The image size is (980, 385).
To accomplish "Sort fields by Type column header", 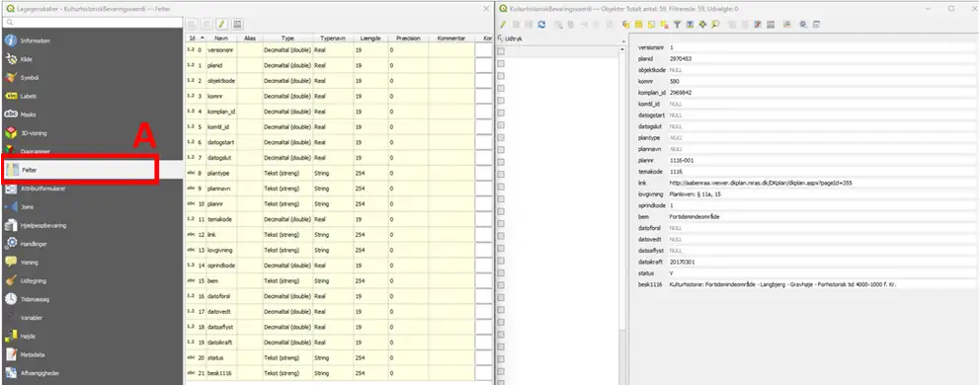I will pos(287,38).
